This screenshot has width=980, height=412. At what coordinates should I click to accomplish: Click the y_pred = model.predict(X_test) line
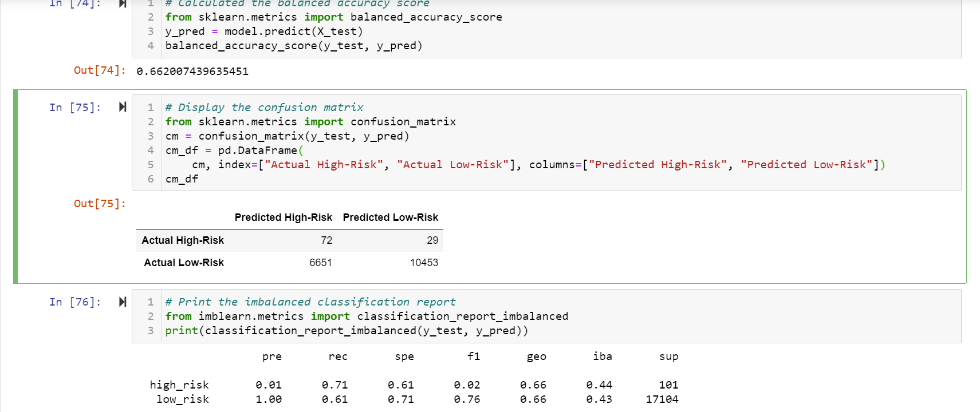(264, 31)
